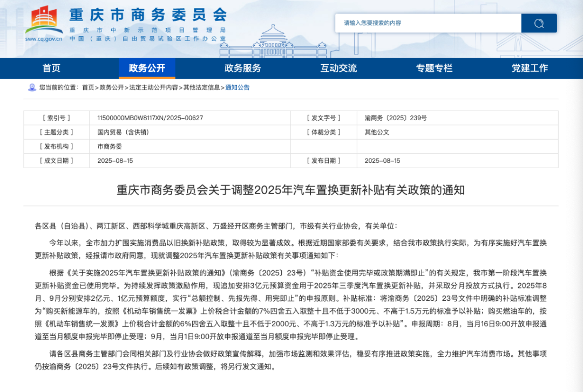Click the 其他法定信息 breadcrumb link
The height and width of the screenshot is (392, 583).
coord(202,88)
